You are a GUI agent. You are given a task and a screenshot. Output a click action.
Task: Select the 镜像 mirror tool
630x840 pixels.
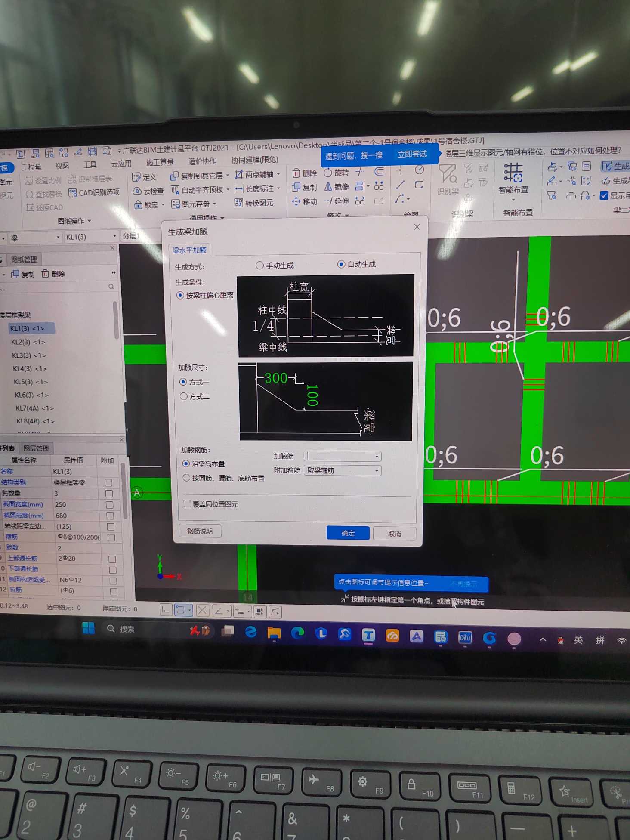pyautogui.click(x=337, y=187)
